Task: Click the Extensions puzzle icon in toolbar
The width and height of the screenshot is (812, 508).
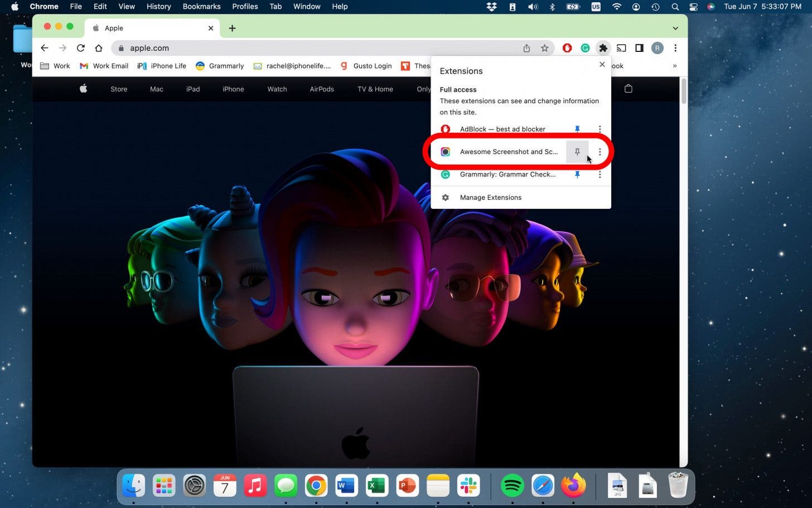Action: point(603,48)
